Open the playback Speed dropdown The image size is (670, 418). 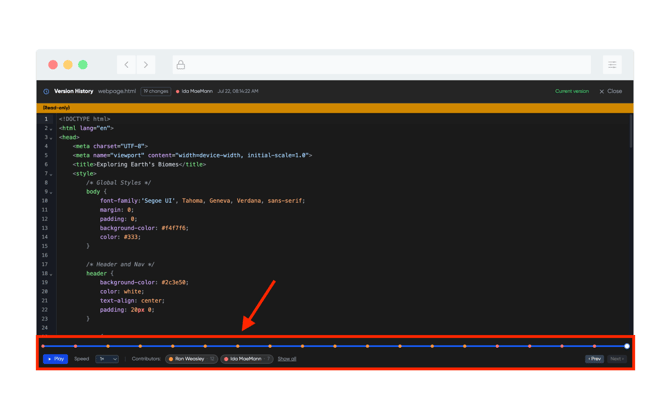tap(107, 359)
